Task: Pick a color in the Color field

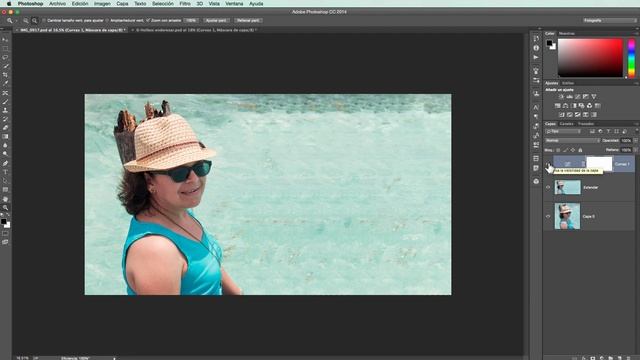Action: (590, 58)
